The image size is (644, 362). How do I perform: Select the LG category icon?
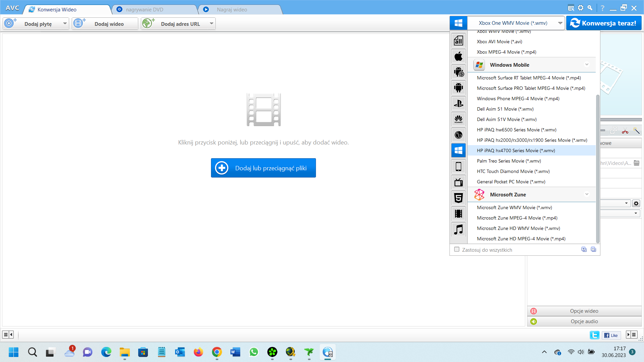click(459, 135)
